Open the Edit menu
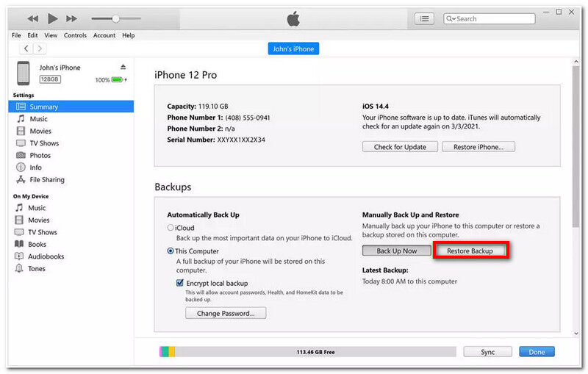Viewport: 588px width, 374px height. click(32, 35)
